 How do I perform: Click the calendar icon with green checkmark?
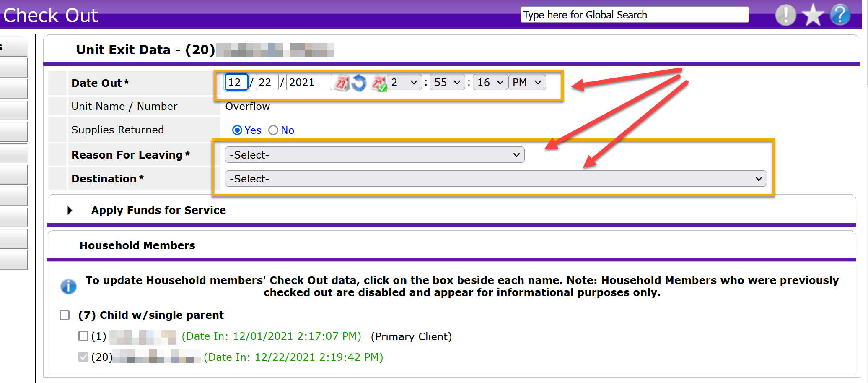(x=379, y=83)
